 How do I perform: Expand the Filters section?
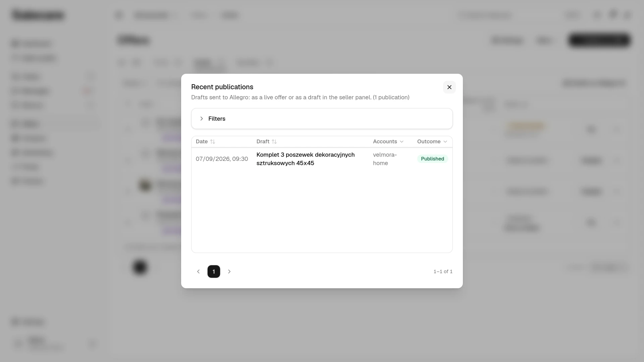pyautogui.click(x=322, y=119)
